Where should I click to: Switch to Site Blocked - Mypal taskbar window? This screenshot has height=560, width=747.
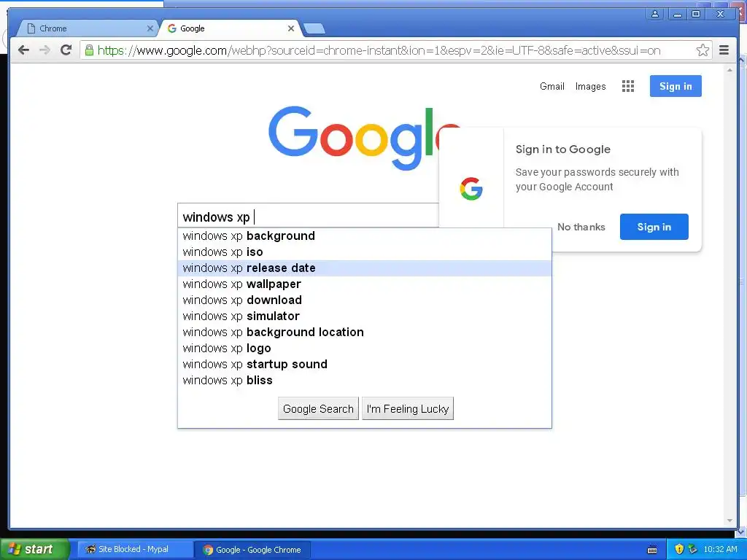click(133, 550)
